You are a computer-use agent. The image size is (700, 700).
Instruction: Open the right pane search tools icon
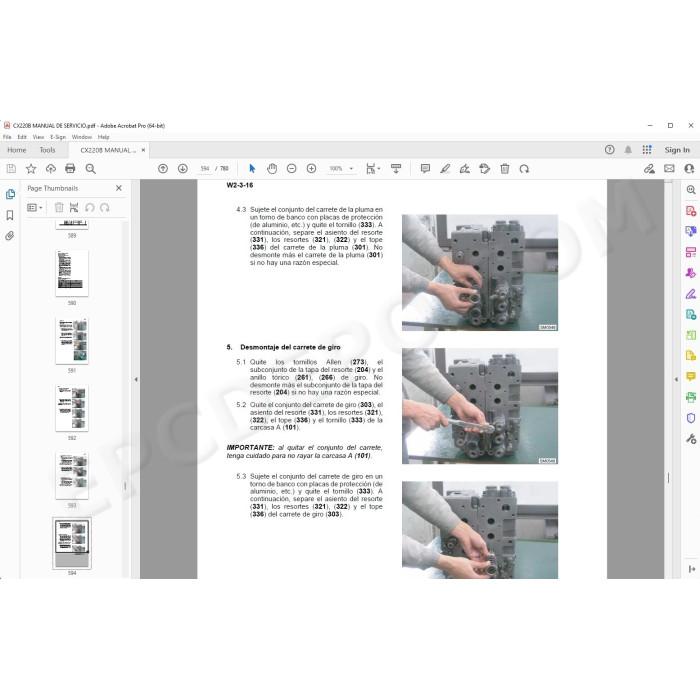(691, 190)
